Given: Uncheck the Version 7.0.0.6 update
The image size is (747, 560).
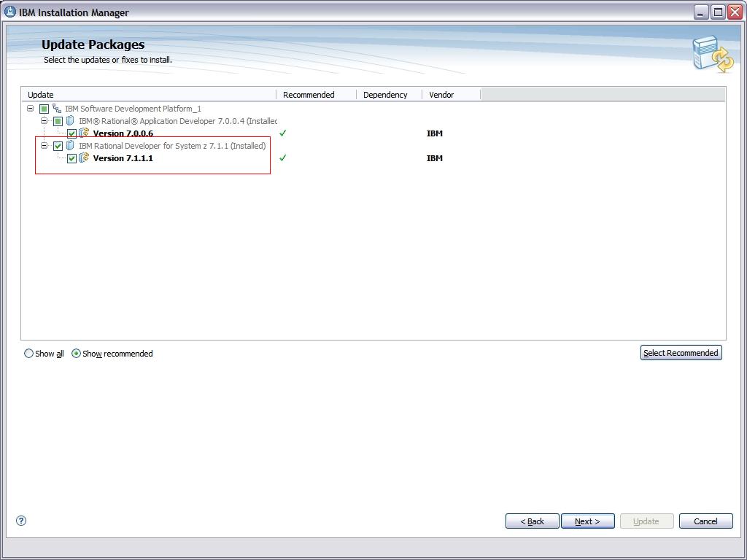Looking at the screenshot, I should (x=71, y=134).
